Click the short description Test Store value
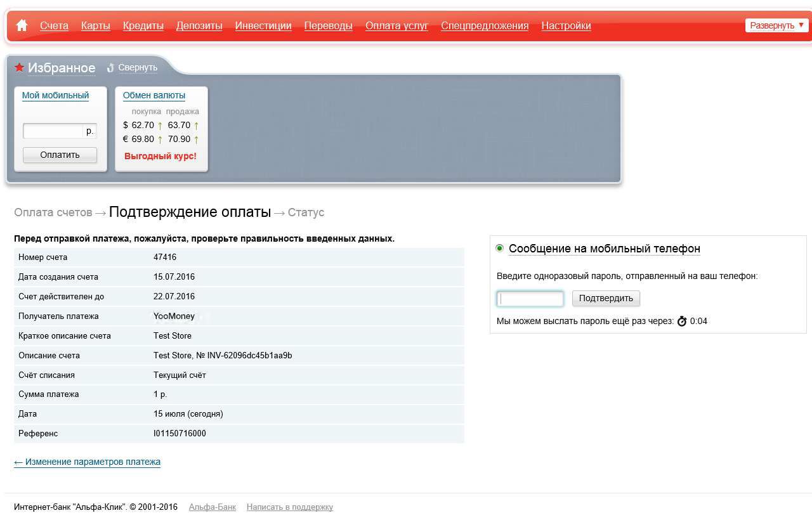The image size is (812, 520). pos(173,336)
